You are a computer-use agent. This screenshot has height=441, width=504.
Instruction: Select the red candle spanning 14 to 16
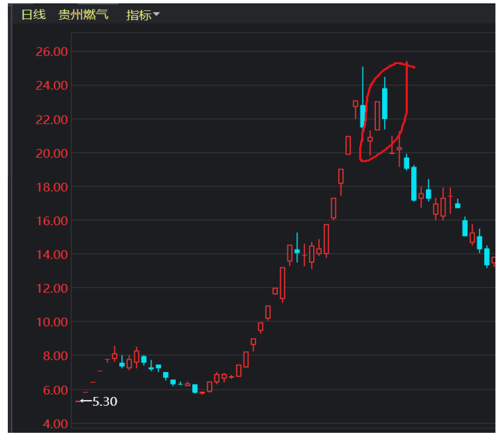(x=326, y=239)
